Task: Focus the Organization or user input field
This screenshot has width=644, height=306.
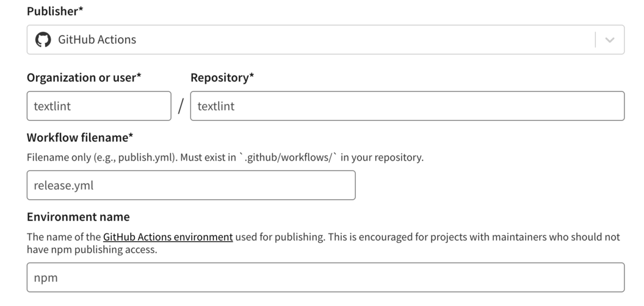Action: pos(99,106)
